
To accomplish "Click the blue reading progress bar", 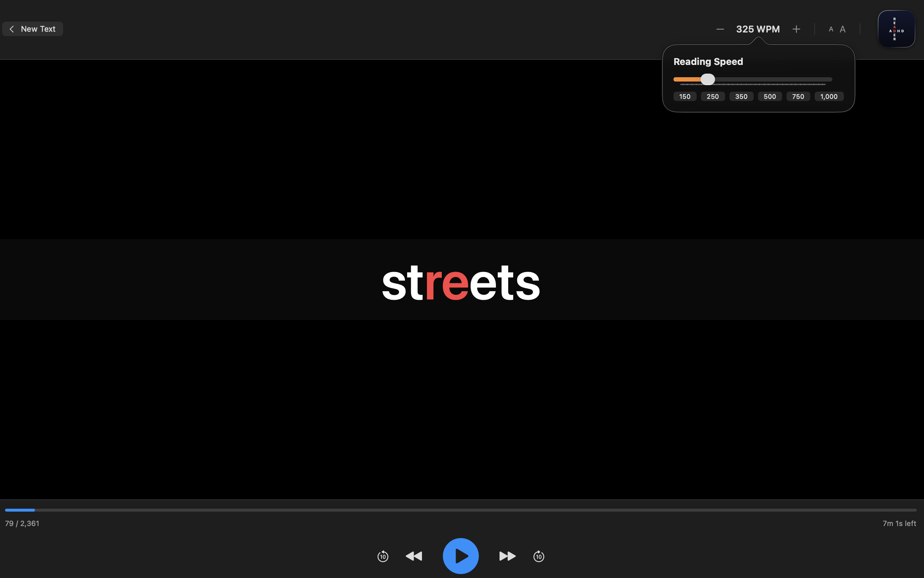I will click(20, 510).
